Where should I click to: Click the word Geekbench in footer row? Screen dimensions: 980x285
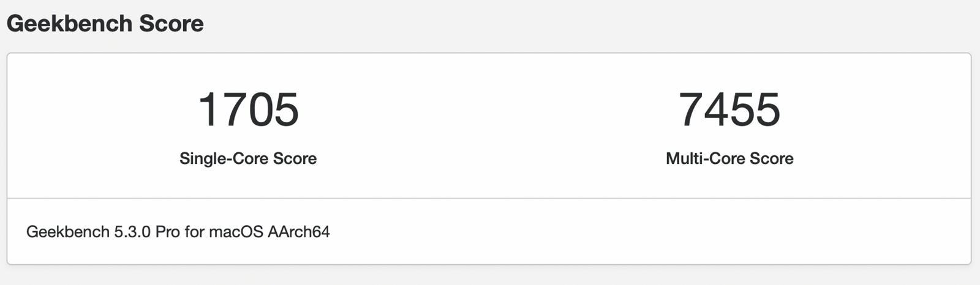click(x=68, y=232)
